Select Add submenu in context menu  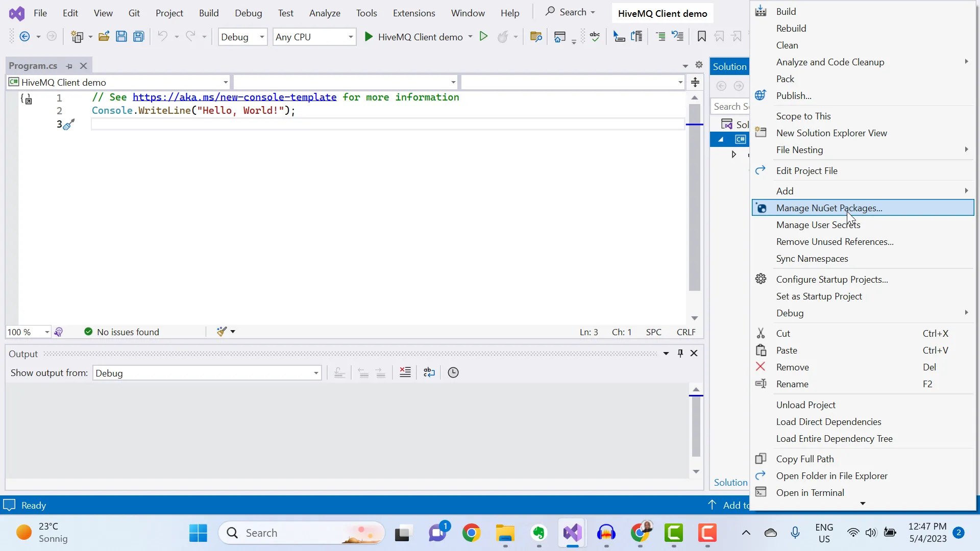pyautogui.click(x=785, y=190)
